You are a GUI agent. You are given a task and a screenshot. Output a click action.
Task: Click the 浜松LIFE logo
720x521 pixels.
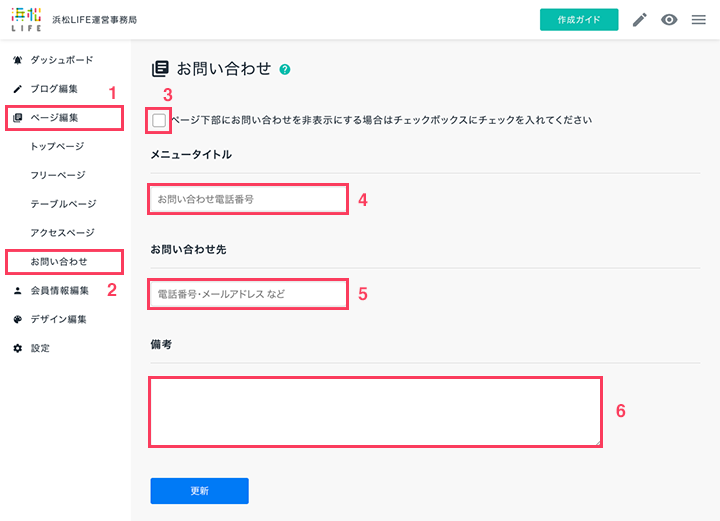pos(26,20)
